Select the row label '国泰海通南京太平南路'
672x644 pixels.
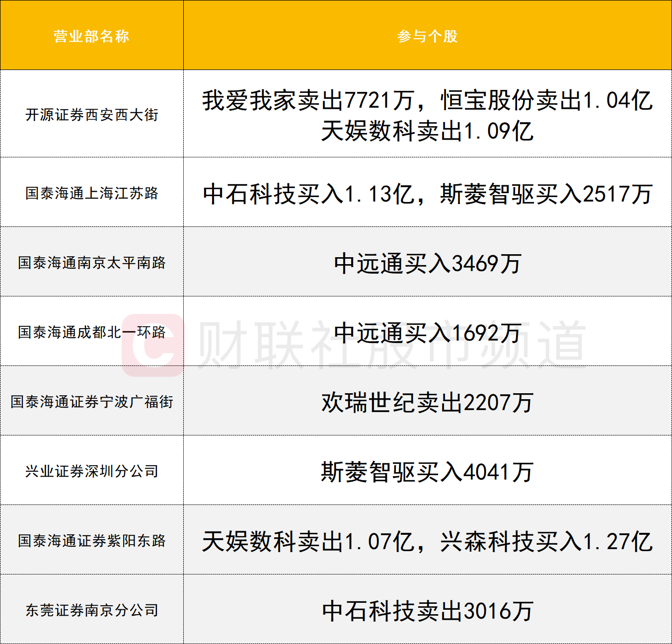pos(92,263)
